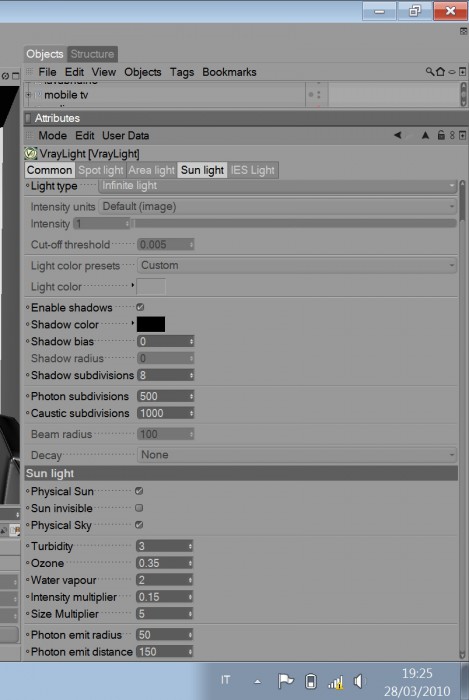
Task: Click the Turbidity stepper arrows
Action: coord(191,546)
